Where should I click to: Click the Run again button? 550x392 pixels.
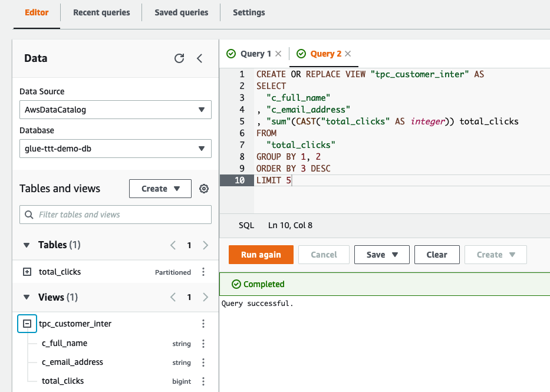(x=261, y=255)
